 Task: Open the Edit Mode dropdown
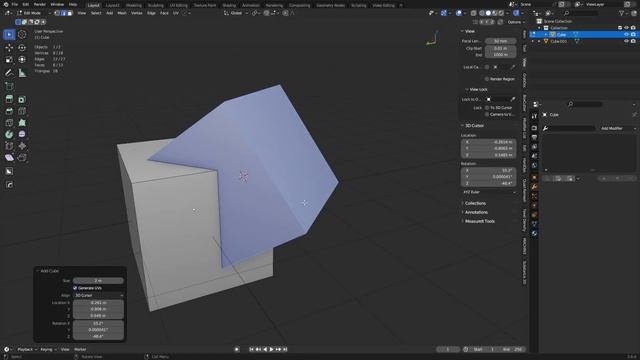click(33, 13)
